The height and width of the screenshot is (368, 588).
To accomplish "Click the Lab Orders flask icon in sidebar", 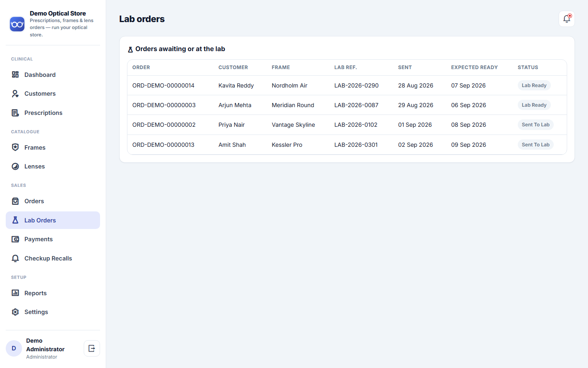I will [15, 220].
